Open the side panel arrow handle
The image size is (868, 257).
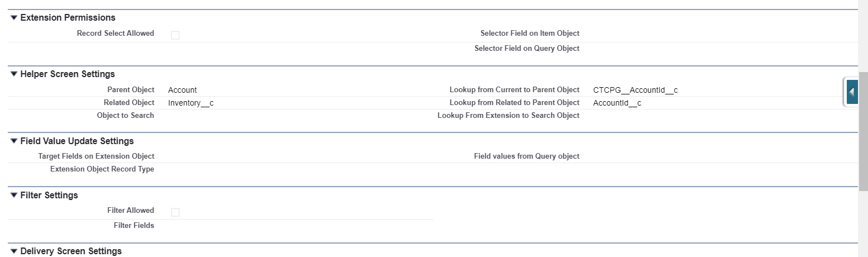tap(852, 92)
